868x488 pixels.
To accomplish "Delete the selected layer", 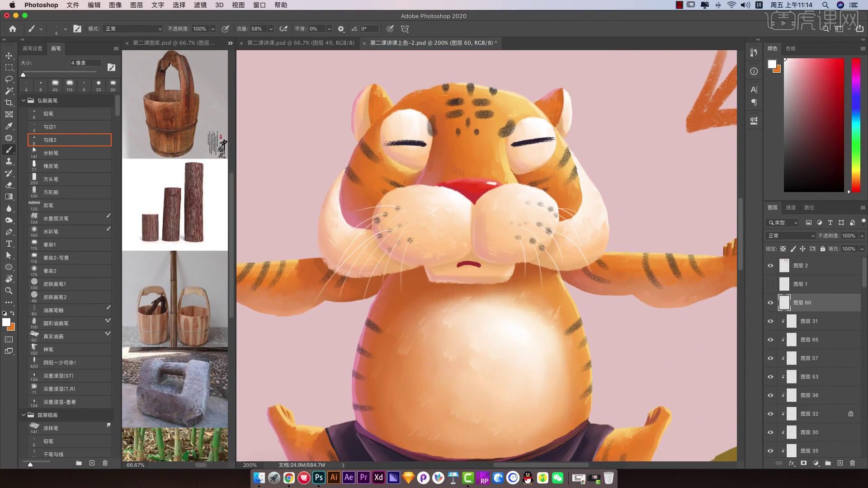I will (852, 463).
